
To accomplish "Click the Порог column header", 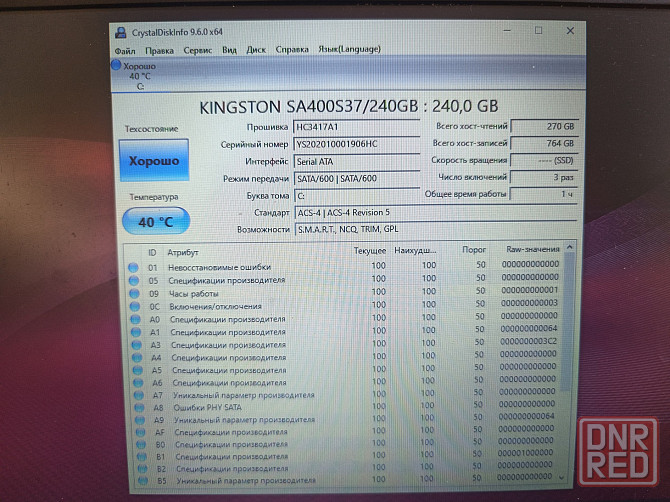I will pos(474,250).
